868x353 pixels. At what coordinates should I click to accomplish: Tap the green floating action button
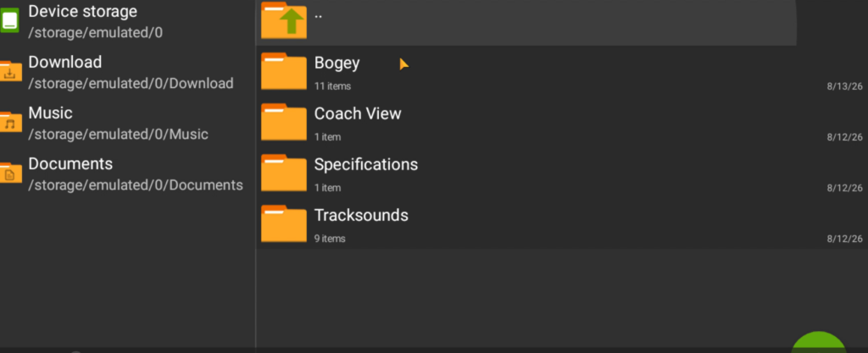pos(819,343)
